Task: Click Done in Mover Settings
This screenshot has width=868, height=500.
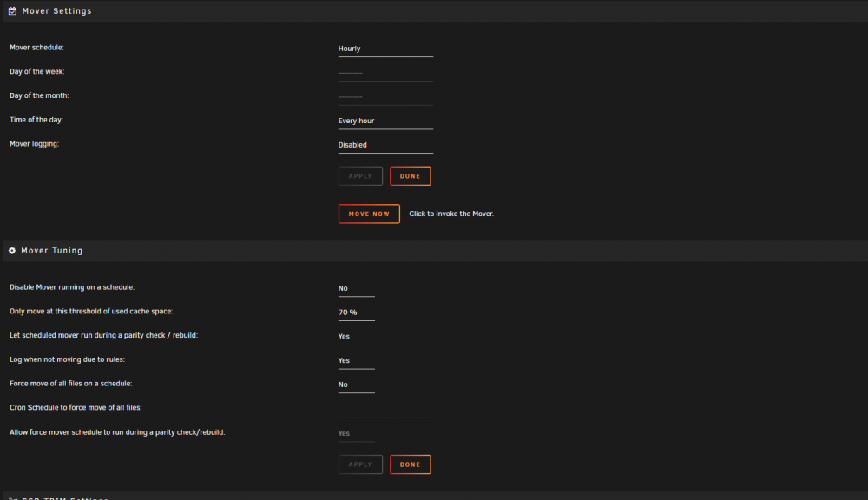Action: [411, 176]
